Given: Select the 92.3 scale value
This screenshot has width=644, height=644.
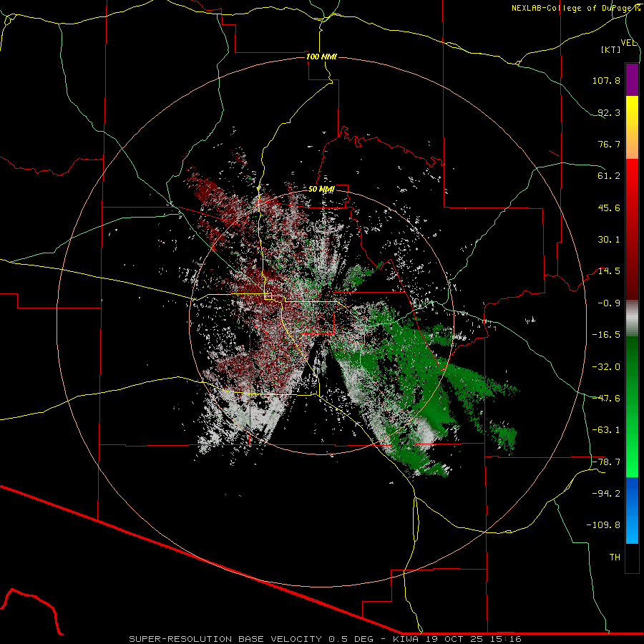Looking at the screenshot, I should click(x=609, y=112).
